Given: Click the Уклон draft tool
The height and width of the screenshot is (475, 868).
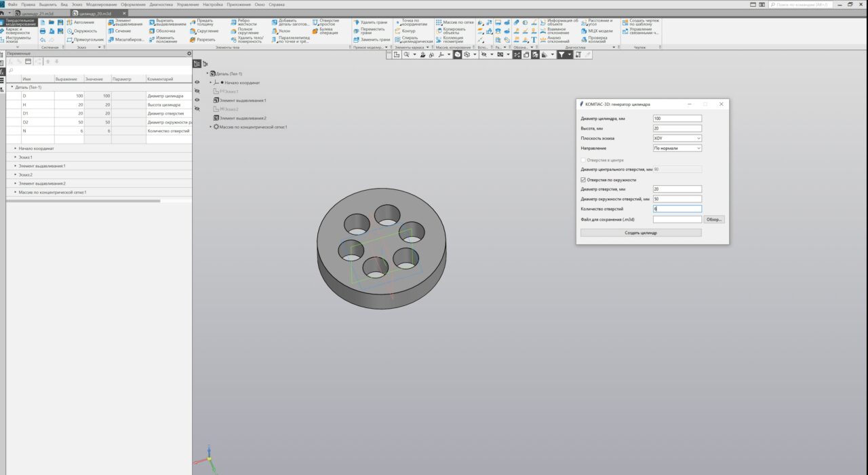Looking at the screenshot, I should (x=281, y=31).
